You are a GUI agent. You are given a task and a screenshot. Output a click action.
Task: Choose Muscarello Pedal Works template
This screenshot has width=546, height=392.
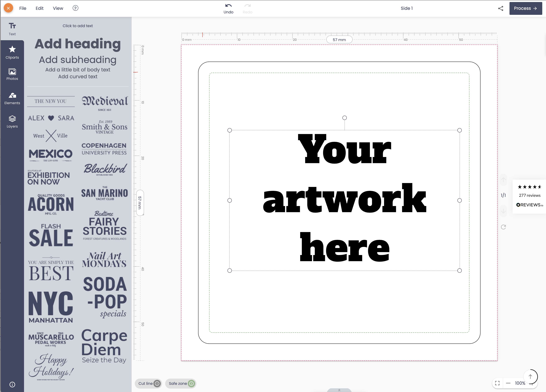pyautogui.click(x=51, y=340)
